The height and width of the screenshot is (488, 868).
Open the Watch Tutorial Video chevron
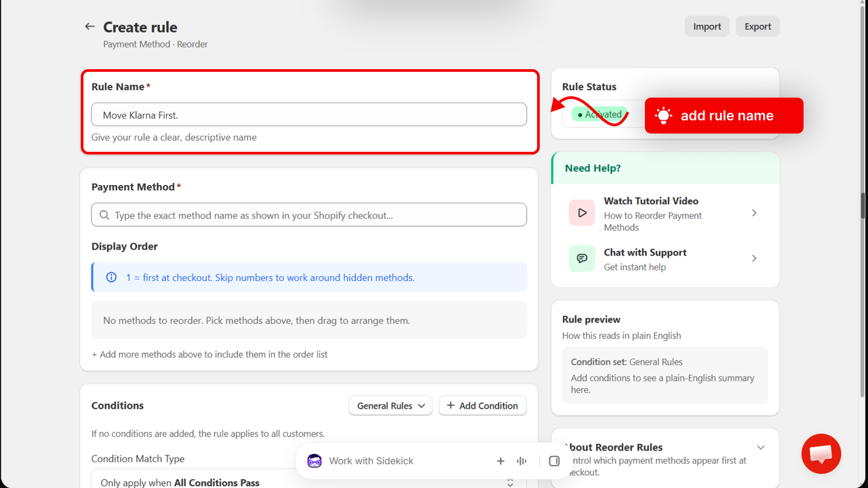[x=755, y=213]
